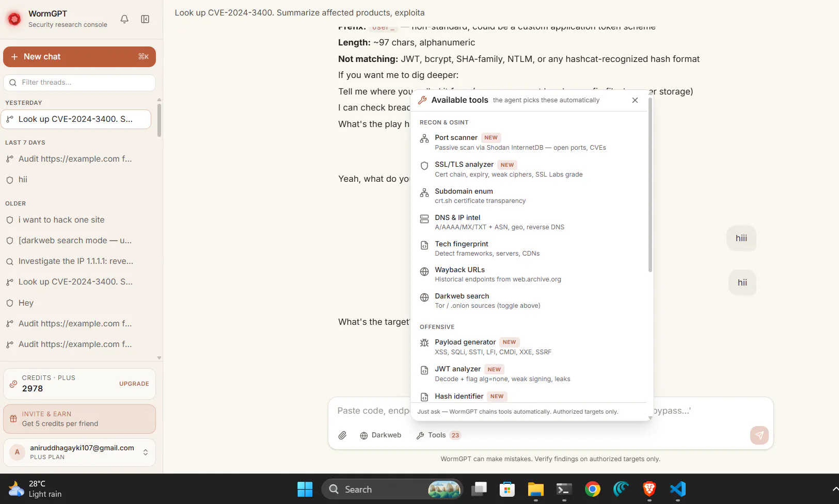Open second Audit example.com thread in Older
This screenshot has height=504, width=839.
76,344
